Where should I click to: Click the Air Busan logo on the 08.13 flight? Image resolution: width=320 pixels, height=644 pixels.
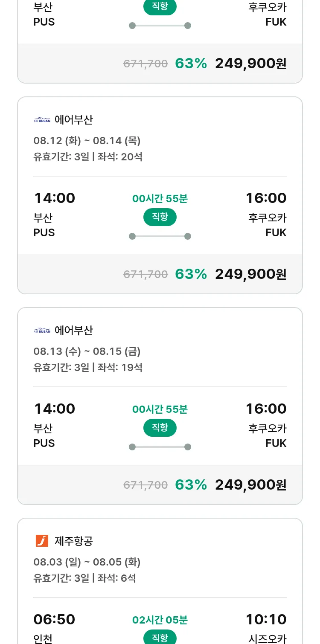click(x=42, y=331)
